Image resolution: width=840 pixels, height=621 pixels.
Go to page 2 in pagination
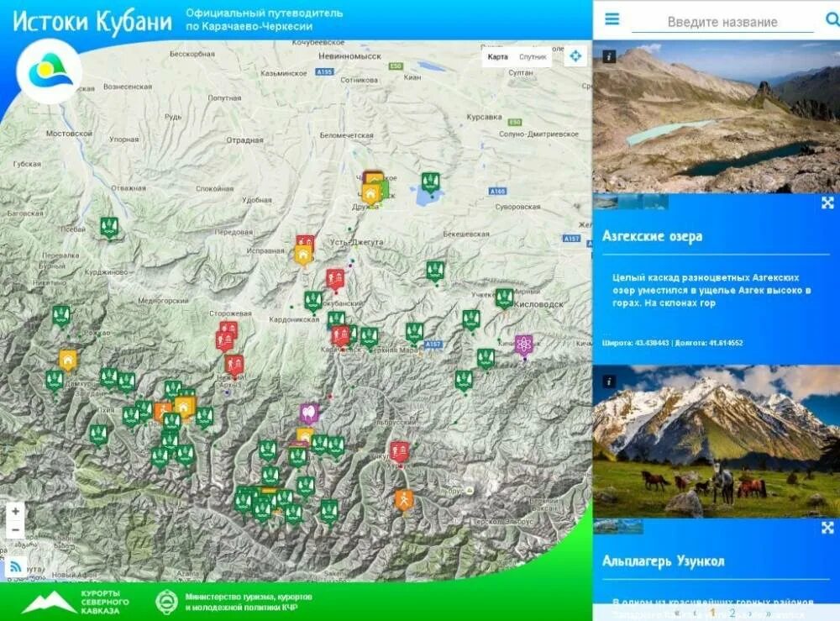pyautogui.click(x=732, y=613)
